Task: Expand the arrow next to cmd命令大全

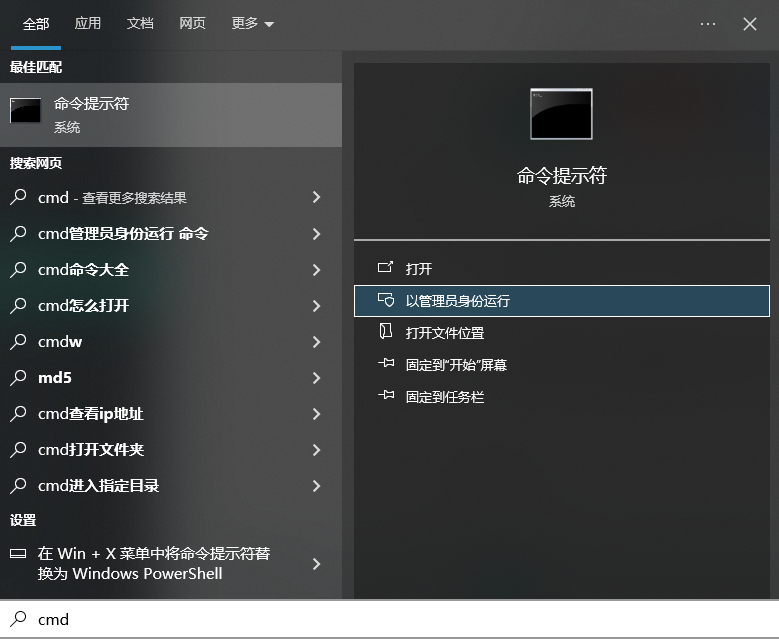Action: click(316, 270)
